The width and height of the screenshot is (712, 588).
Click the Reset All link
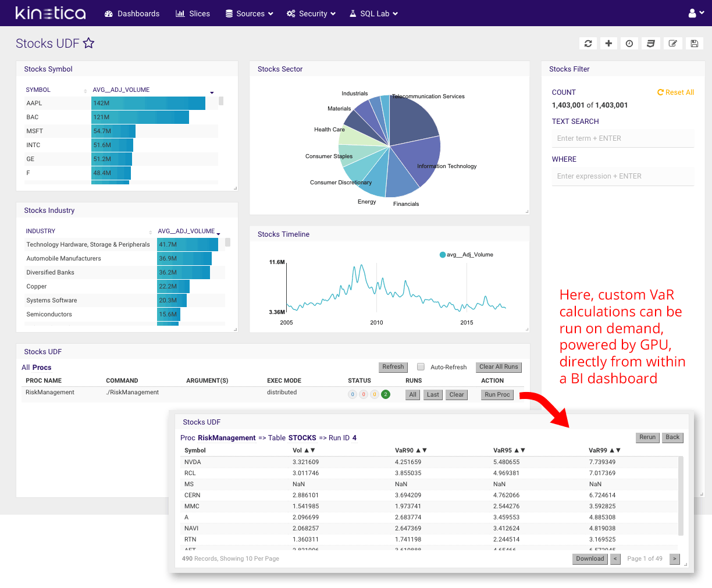[675, 92]
